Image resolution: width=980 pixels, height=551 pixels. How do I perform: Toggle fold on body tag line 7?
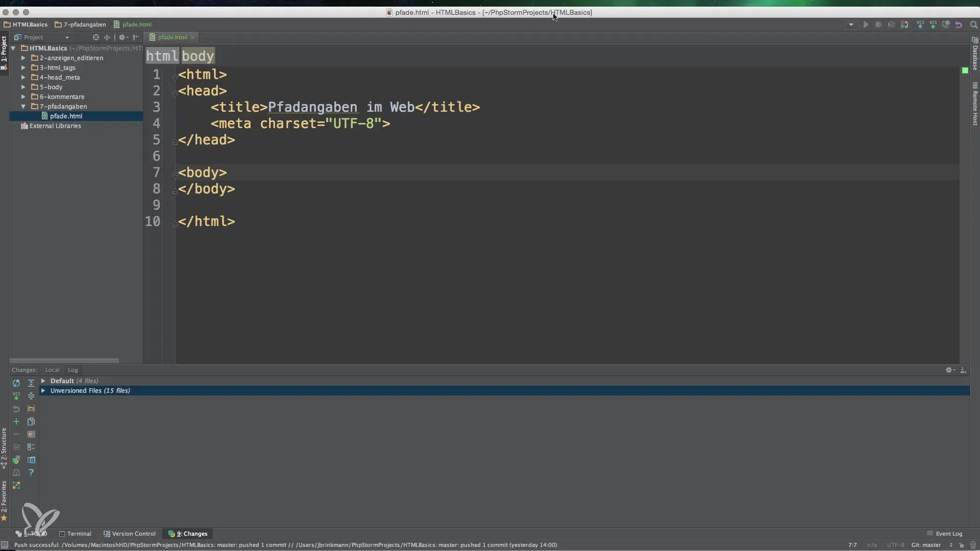click(175, 175)
